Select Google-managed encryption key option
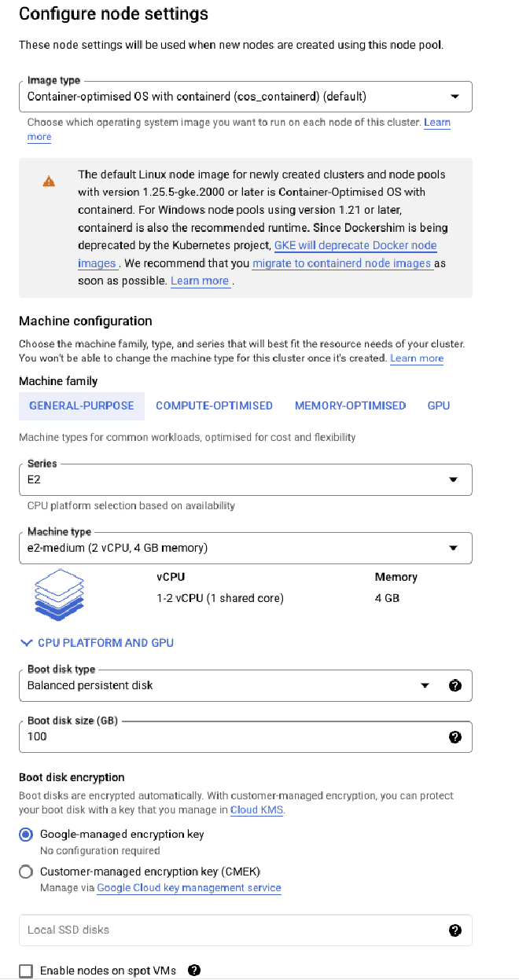This screenshot has width=519, height=980. click(26, 835)
